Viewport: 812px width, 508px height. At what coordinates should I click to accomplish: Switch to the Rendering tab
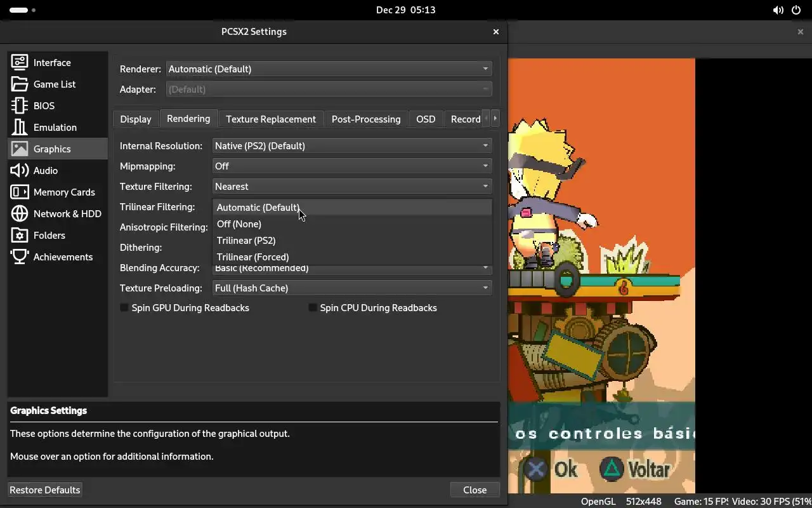pyautogui.click(x=188, y=118)
